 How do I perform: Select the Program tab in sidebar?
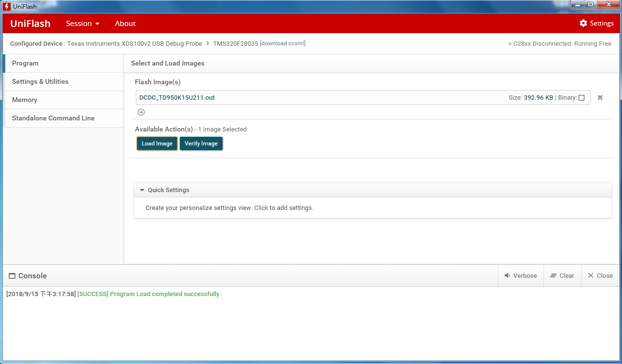(63, 63)
